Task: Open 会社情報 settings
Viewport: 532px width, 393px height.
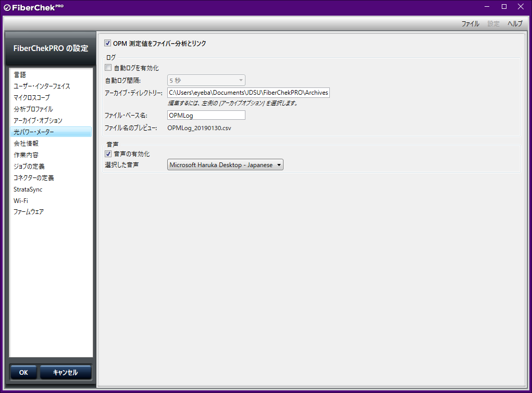Action: click(x=51, y=144)
